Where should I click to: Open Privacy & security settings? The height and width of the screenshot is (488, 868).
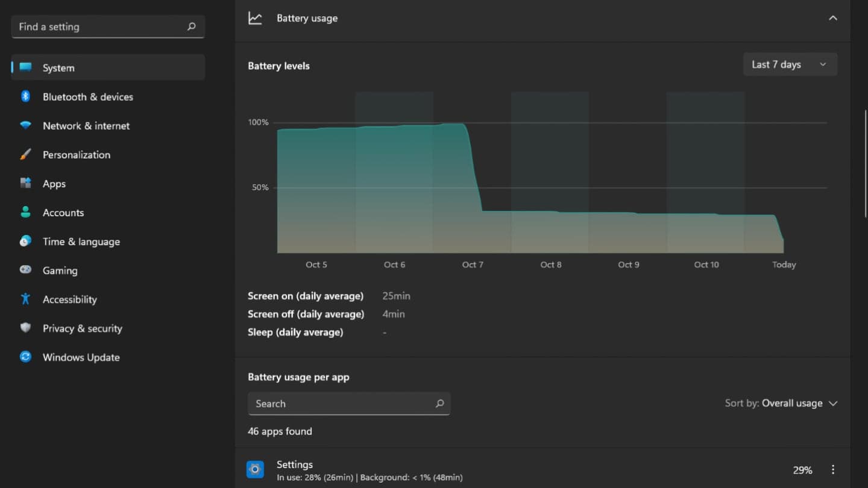[108, 328]
